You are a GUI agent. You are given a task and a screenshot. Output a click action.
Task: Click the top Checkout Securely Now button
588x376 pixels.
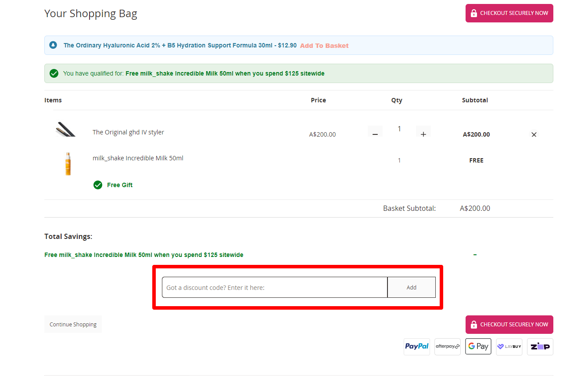click(x=509, y=13)
